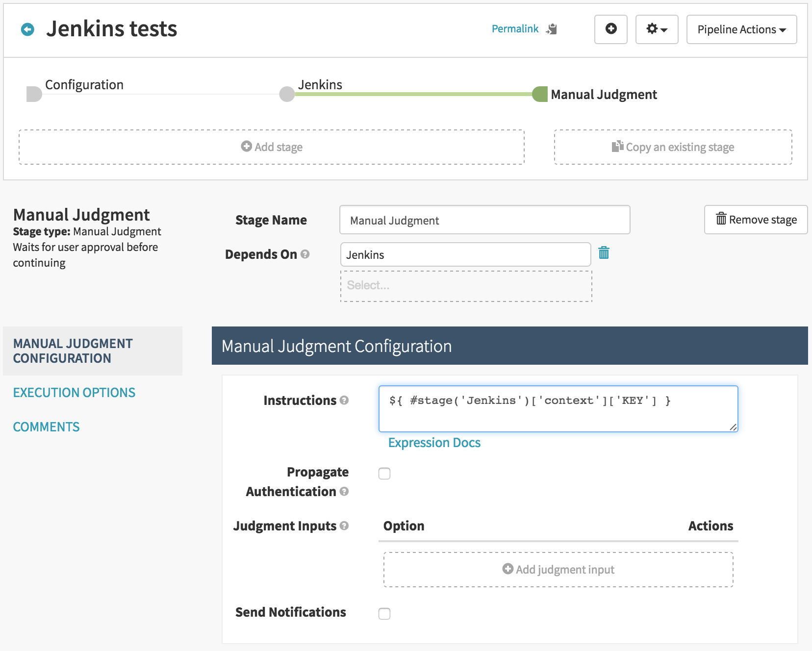The image size is (812, 651).
Task: Open the gear settings dropdown
Action: pyautogui.click(x=657, y=29)
